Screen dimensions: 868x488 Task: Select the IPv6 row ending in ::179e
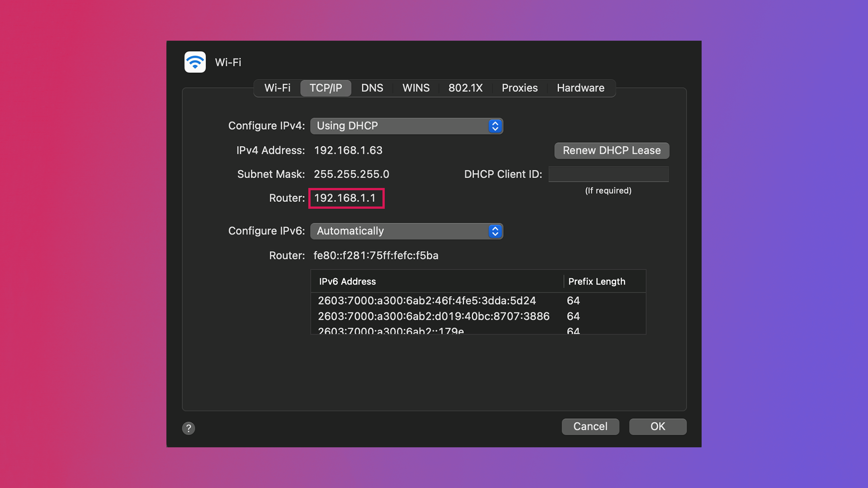click(478, 329)
